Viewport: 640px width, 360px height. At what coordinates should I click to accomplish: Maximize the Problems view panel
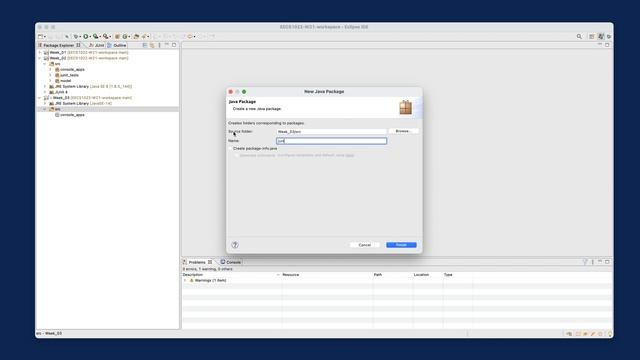pyautogui.click(x=607, y=262)
